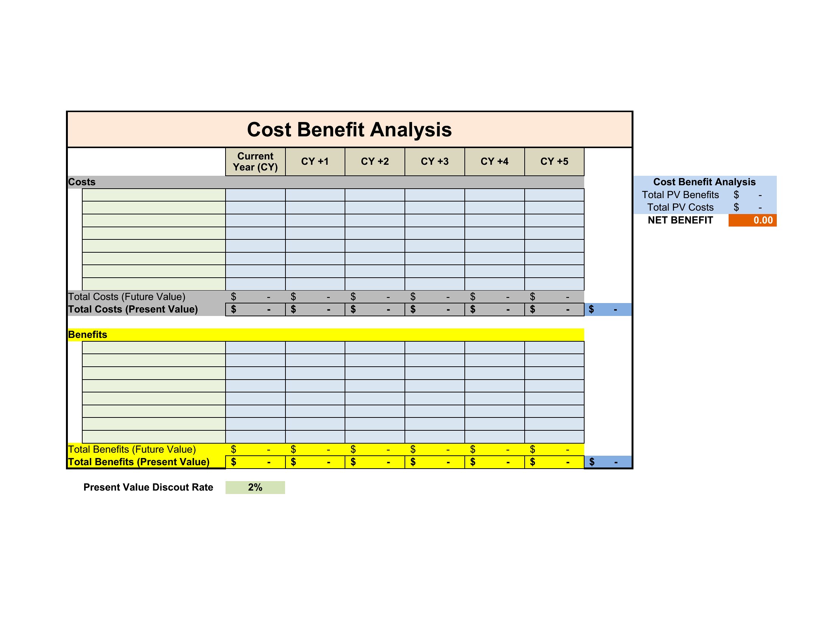Select the Total PV Benefits dollar value

tap(752, 195)
